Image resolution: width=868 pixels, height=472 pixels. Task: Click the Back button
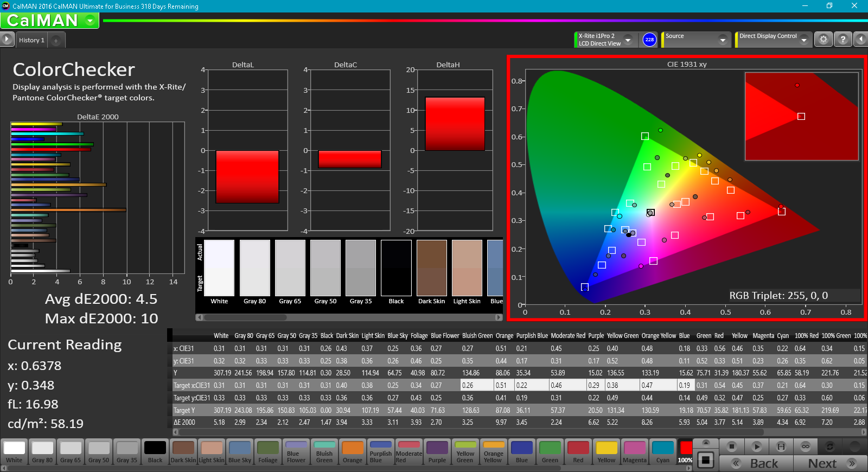pos(756,463)
